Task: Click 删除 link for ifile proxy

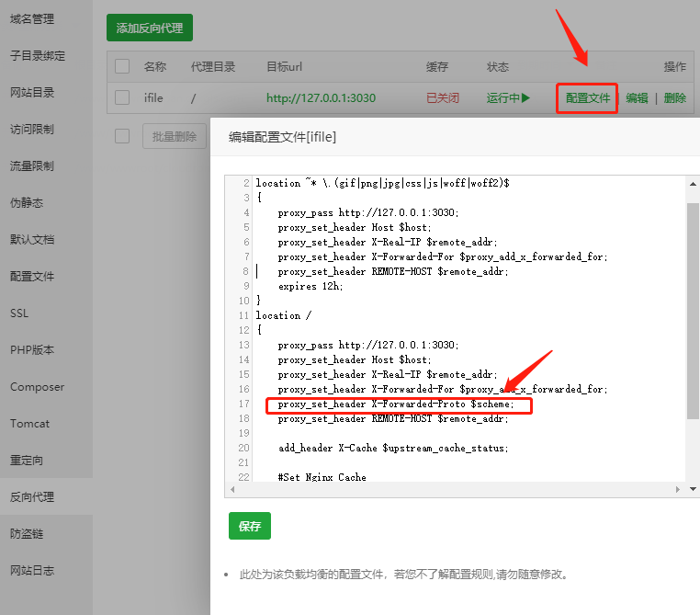Action: 674,98
